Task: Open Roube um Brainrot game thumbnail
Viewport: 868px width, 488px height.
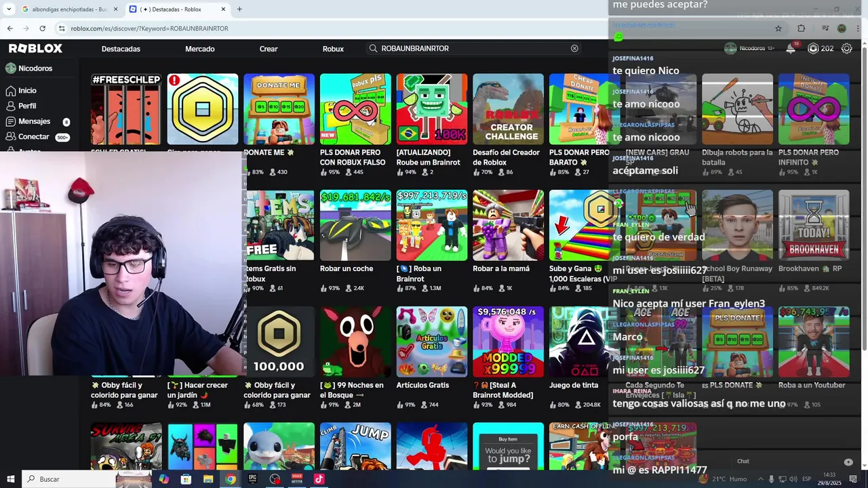Action: [x=432, y=108]
